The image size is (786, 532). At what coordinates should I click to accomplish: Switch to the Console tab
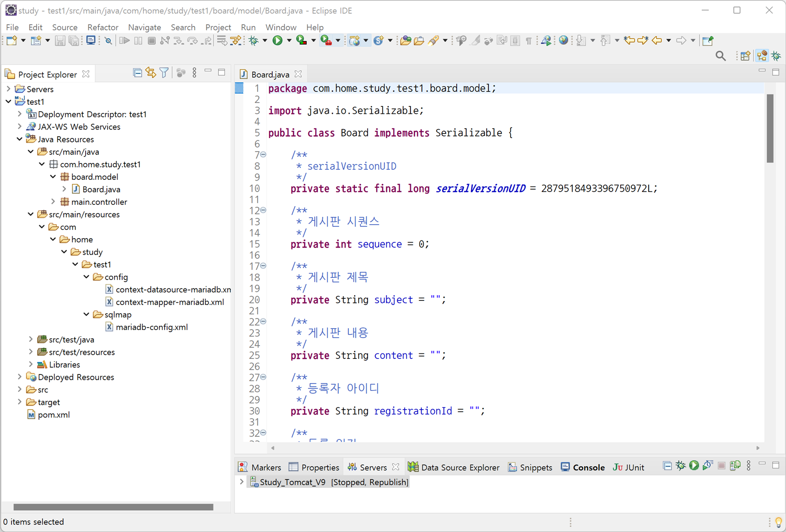[583, 467]
